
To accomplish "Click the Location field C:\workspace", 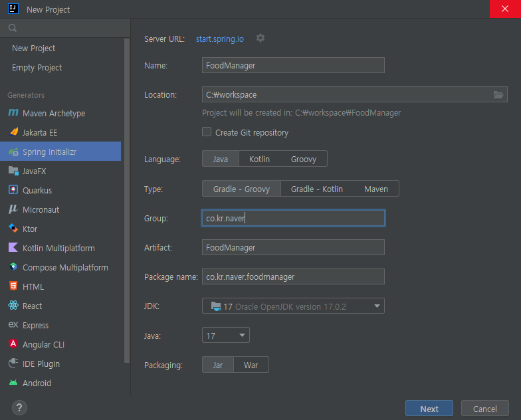I will (355, 94).
